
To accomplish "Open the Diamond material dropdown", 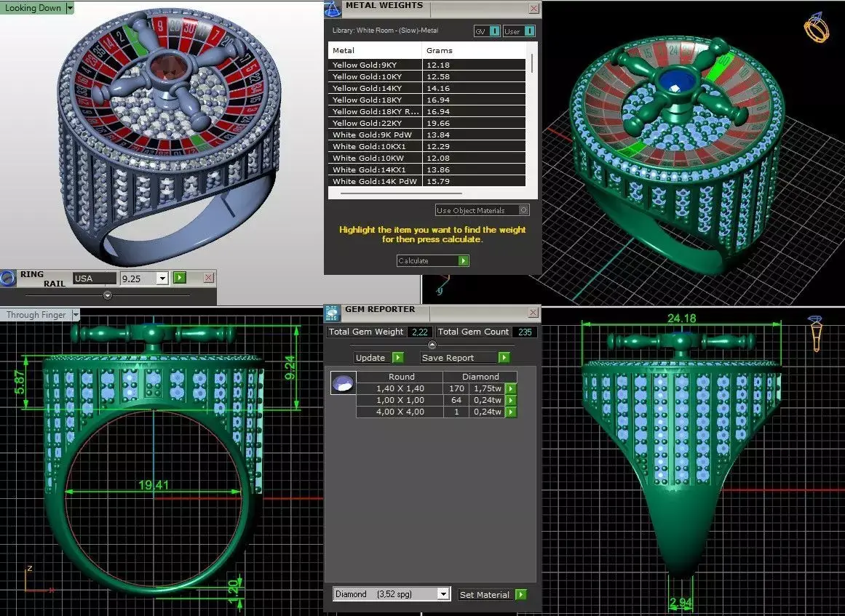I will click(443, 594).
